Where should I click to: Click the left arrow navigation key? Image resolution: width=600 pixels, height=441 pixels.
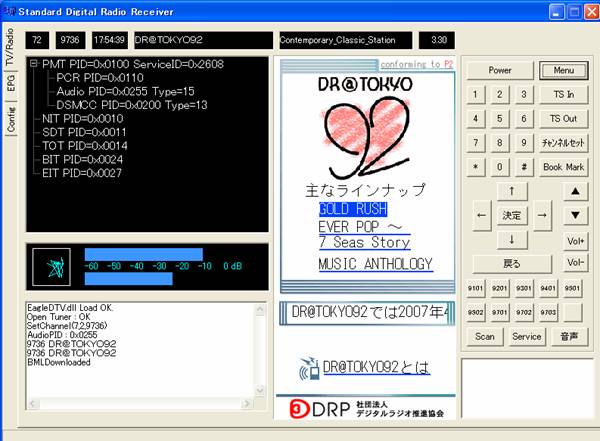click(482, 215)
